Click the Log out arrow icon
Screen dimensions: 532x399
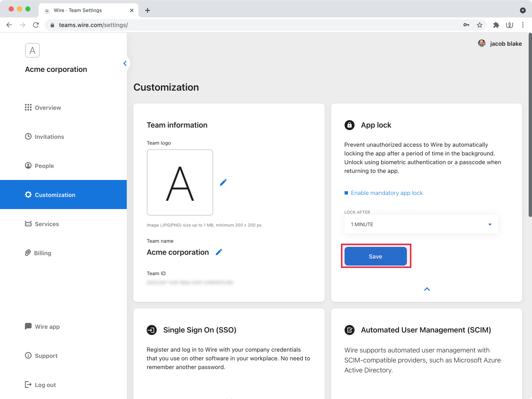click(x=28, y=384)
